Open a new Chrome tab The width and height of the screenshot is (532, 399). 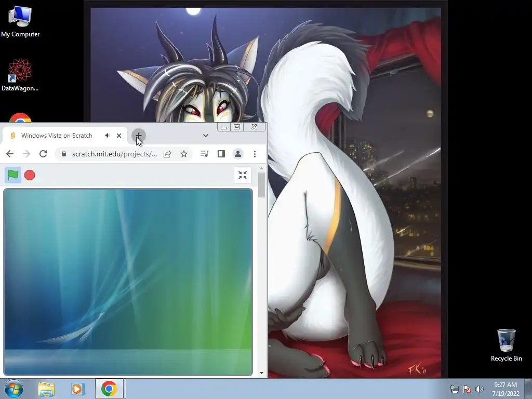click(138, 136)
